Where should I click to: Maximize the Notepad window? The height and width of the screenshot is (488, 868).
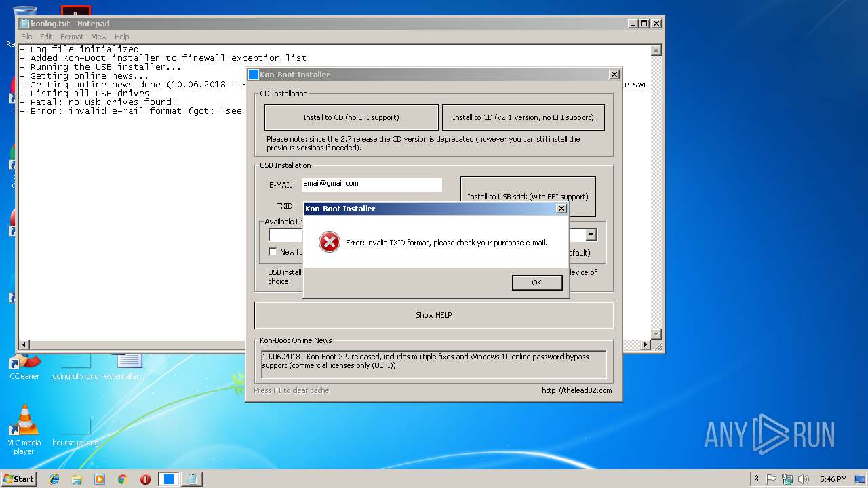click(x=644, y=23)
